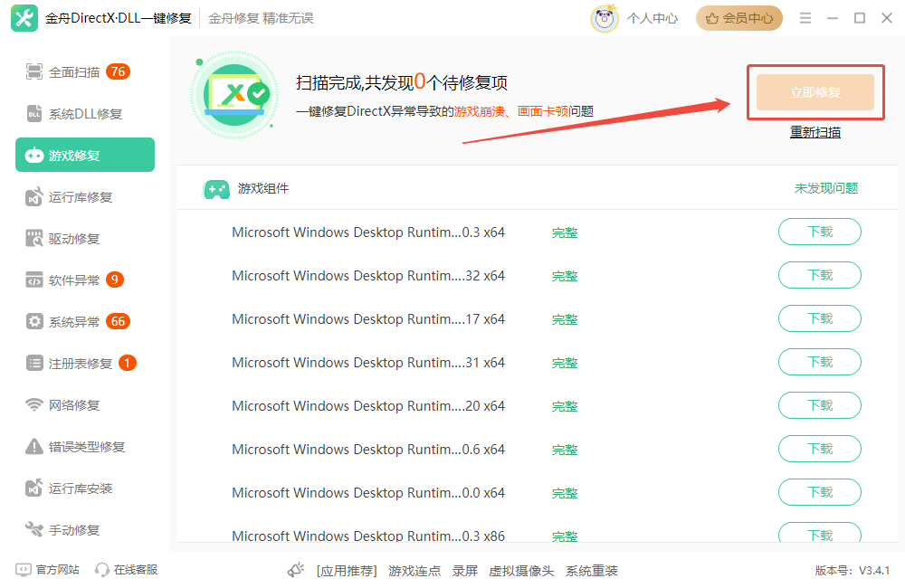This screenshot has width=905, height=588.
Task: Select the 'Microsoft Windows Desktop Runtim...0.3 x64' row name
Action: pyautogui.click(x=368, y=232)
